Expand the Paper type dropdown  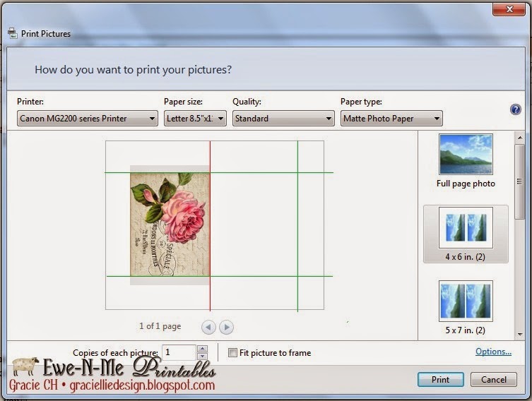(391, 119)
